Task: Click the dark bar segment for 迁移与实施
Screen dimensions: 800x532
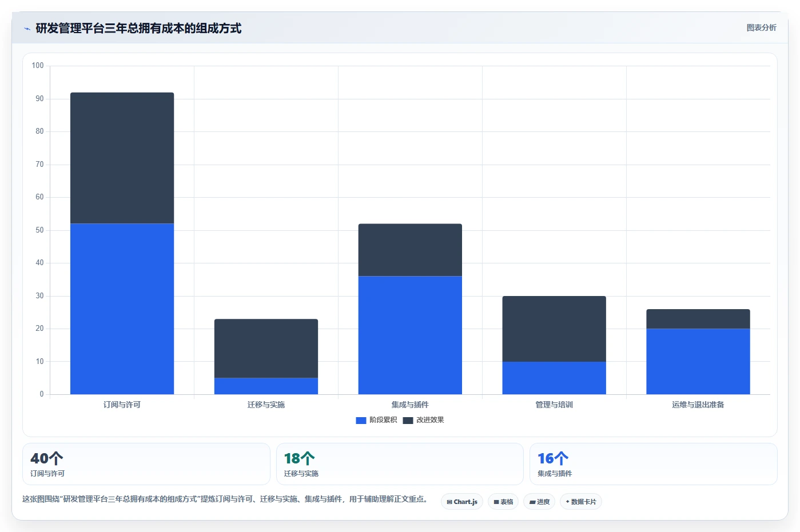Action: pos(266,348)
